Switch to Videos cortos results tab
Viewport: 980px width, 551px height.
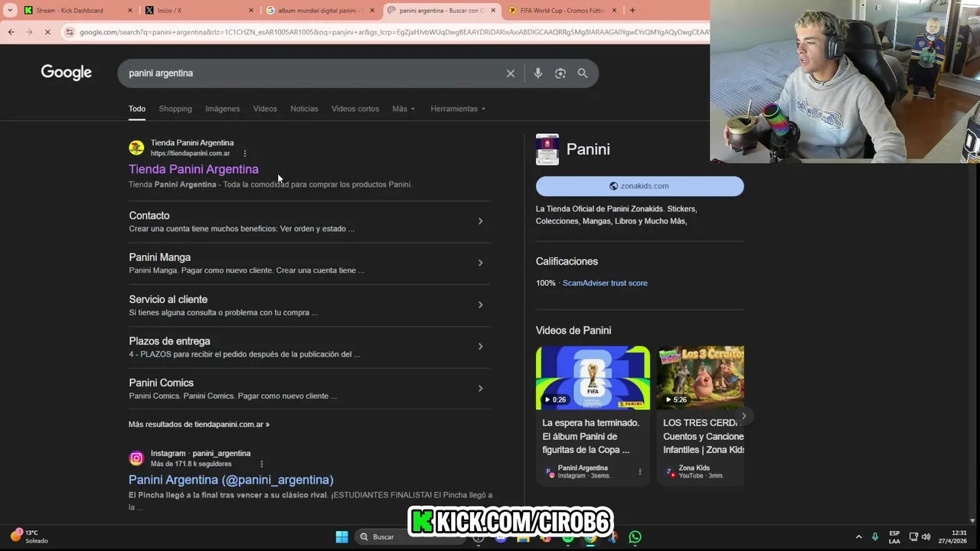pyautogui.click(x=355, y=109)
